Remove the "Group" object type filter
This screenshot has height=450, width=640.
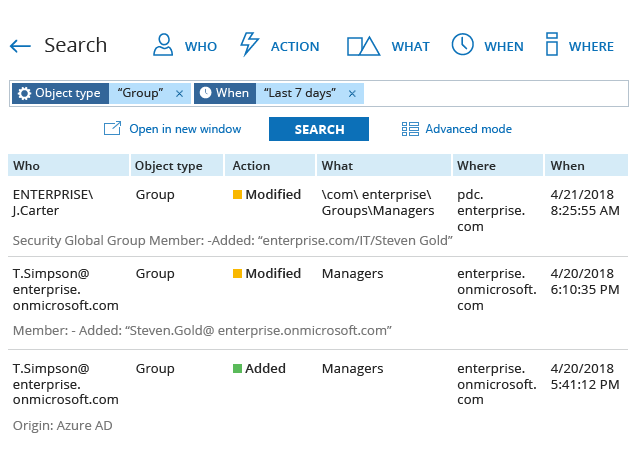coord(179,93)
